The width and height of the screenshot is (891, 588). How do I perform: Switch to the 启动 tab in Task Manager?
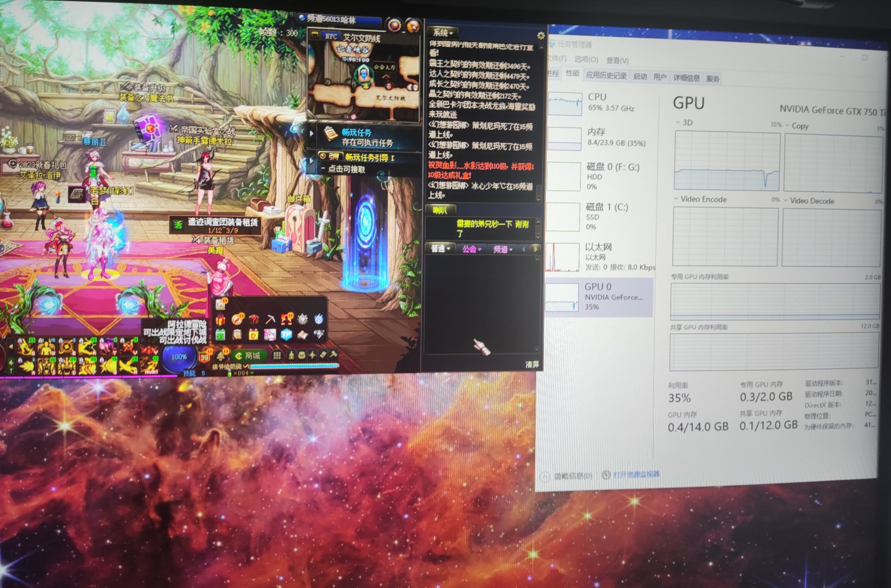(640, 76)
